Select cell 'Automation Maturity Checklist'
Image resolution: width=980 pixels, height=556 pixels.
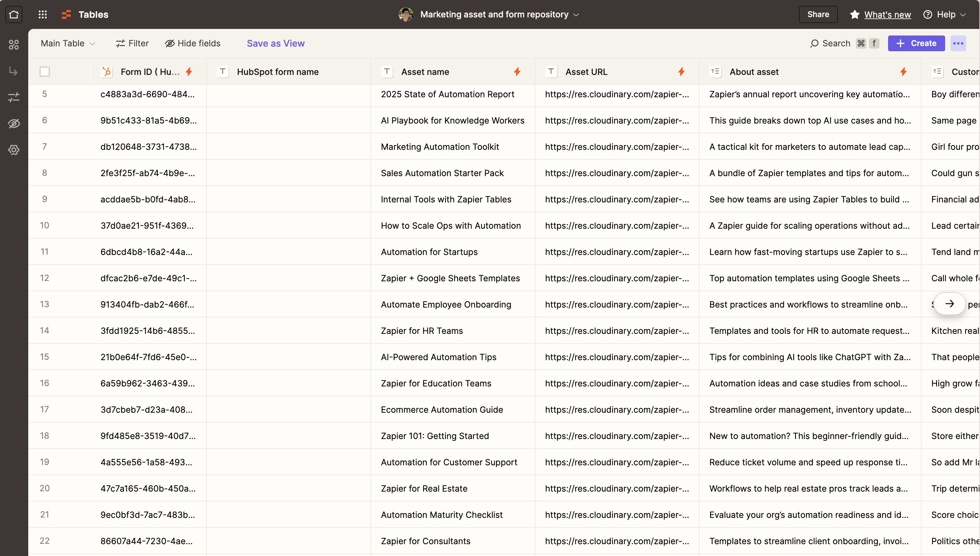(x=453, y=515)
